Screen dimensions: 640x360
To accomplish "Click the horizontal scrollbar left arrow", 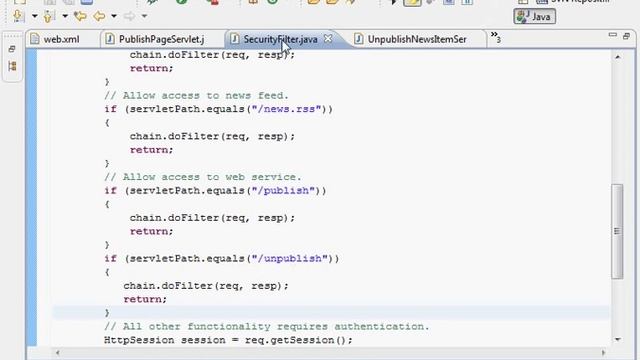I will (57, 352).
